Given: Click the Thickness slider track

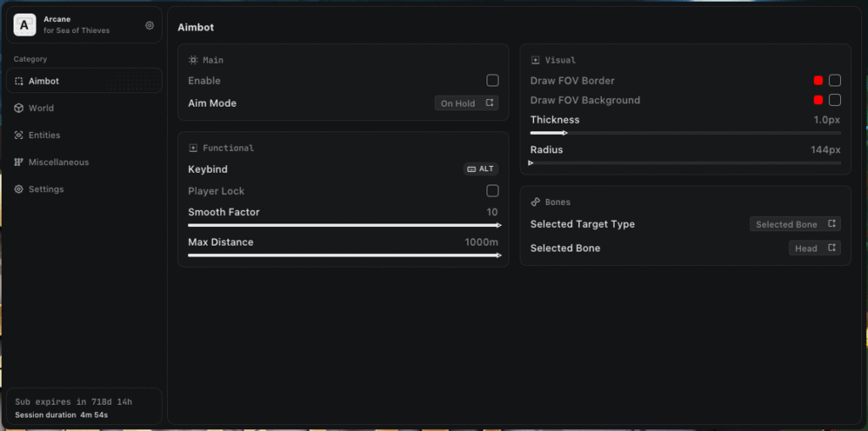Looking at the screenshot, I should [685, 133].
